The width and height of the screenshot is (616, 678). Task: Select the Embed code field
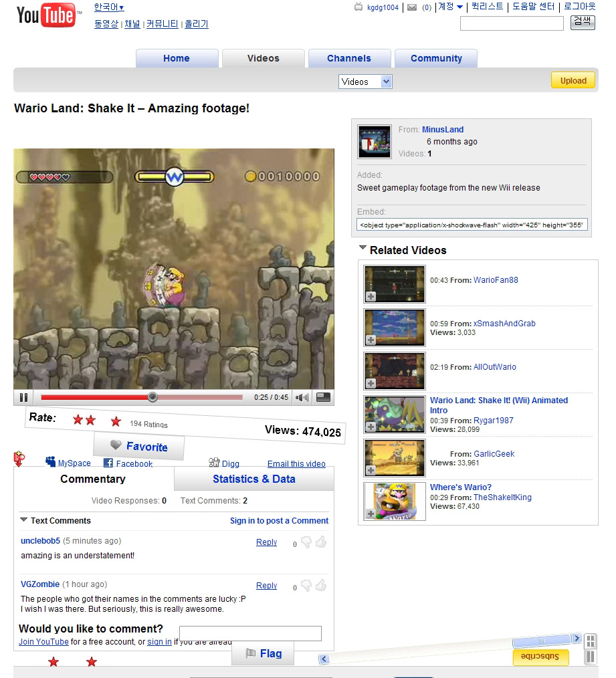[x=472, y=225]
